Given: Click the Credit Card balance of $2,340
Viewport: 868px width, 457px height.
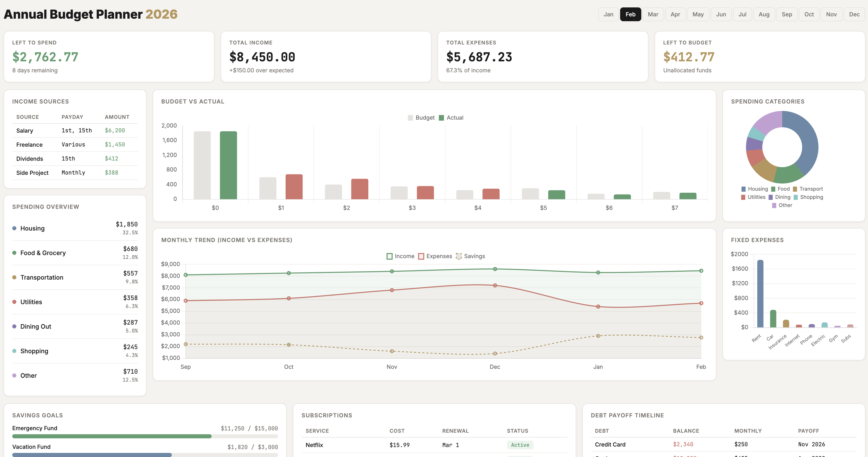Looking at the screenshot, I should pyautogui.click(x=683, y=444).
